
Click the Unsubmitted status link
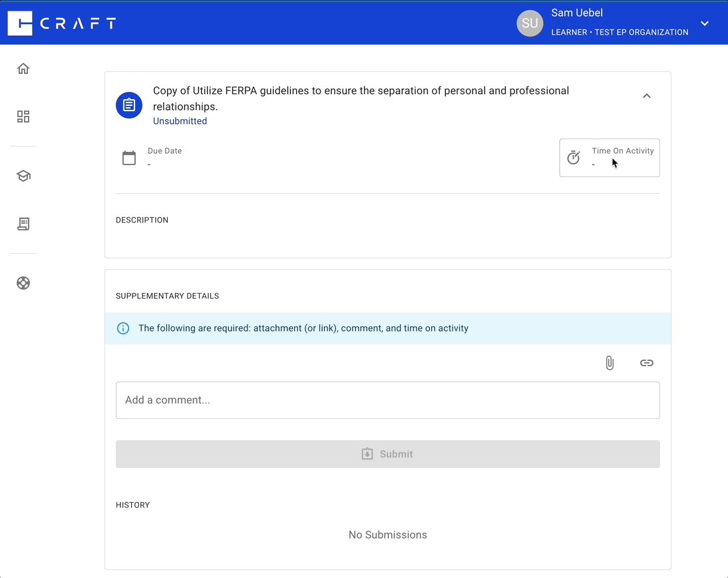180,121
